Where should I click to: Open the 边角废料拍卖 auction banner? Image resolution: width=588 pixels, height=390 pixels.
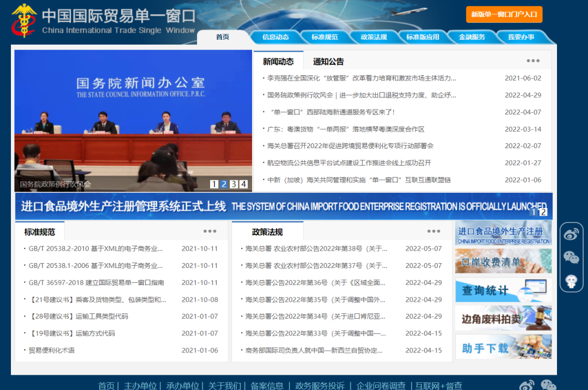coord(502,318)
